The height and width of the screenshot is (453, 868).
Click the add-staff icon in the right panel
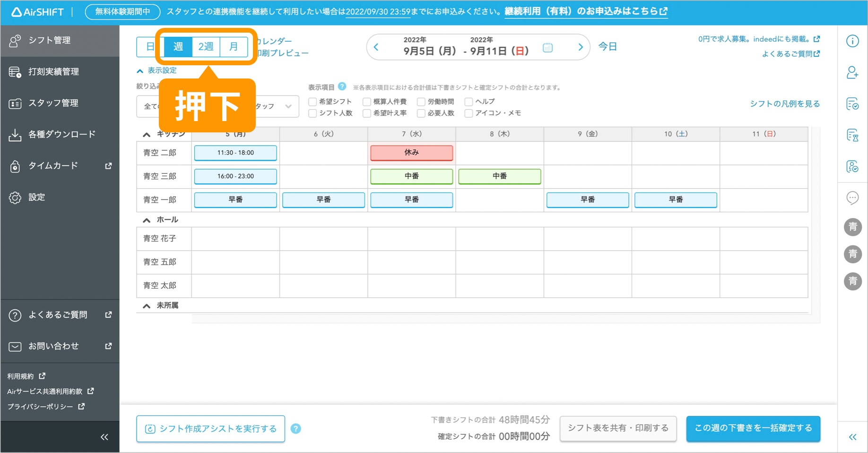[852, 73]
